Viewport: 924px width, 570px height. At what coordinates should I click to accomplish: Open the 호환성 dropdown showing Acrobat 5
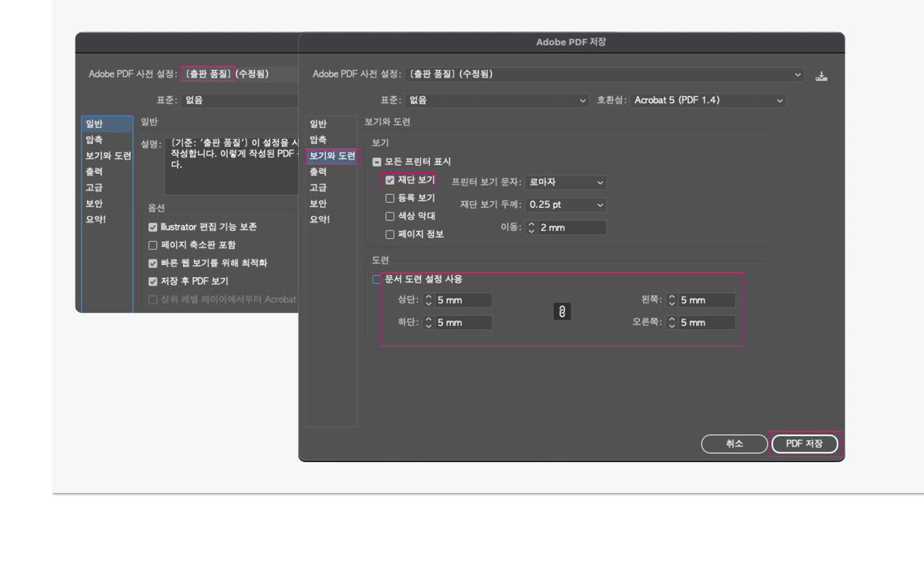(x=707, y=100)
